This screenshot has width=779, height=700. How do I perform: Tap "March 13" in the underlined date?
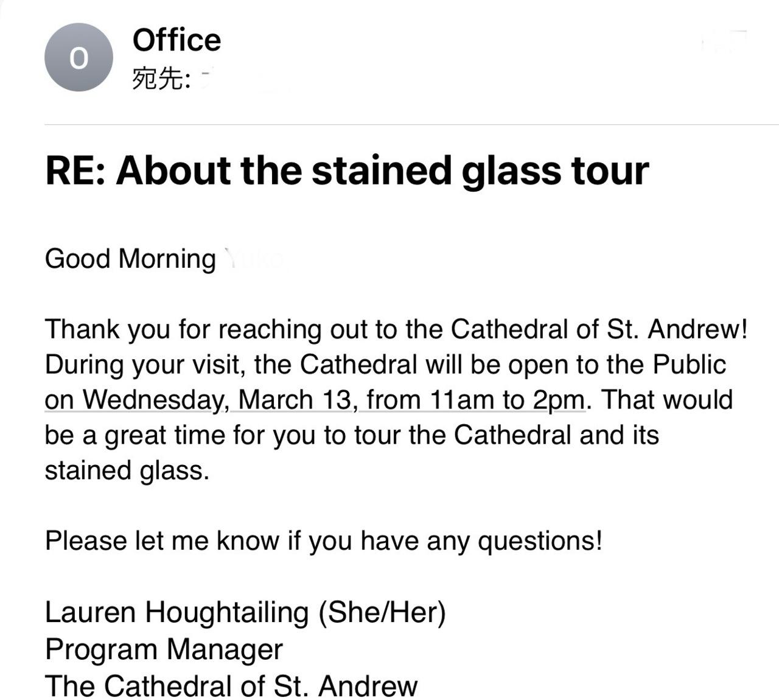[295, 400]
